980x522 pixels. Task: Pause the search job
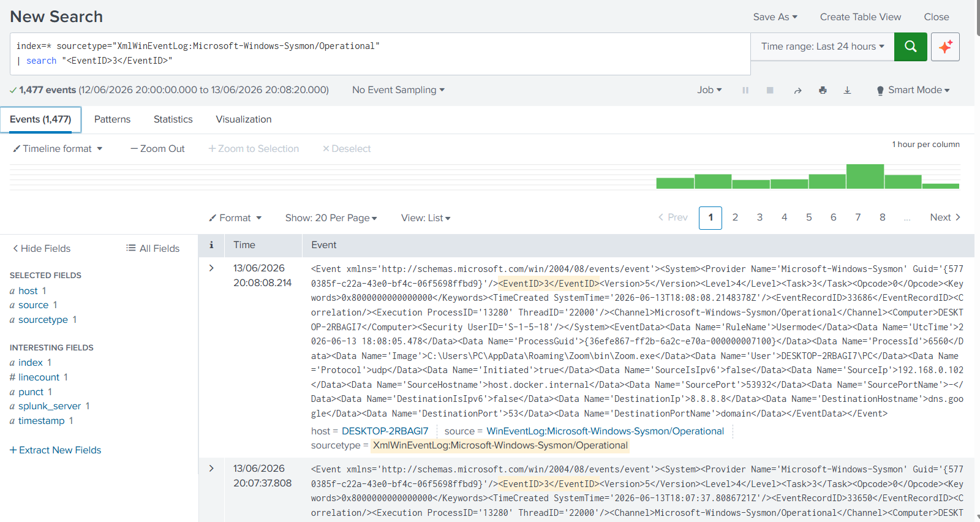tap(745, 90)
